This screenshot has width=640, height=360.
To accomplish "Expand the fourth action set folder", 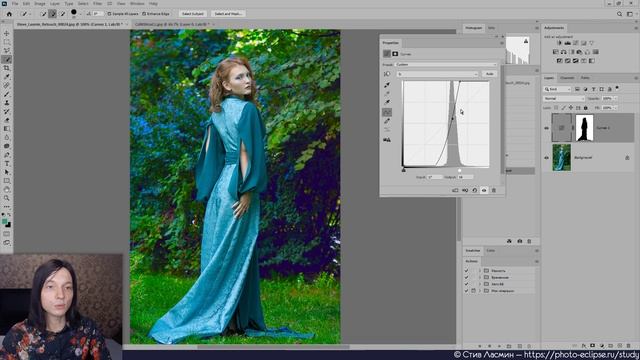I will click(x=480, y=291).
